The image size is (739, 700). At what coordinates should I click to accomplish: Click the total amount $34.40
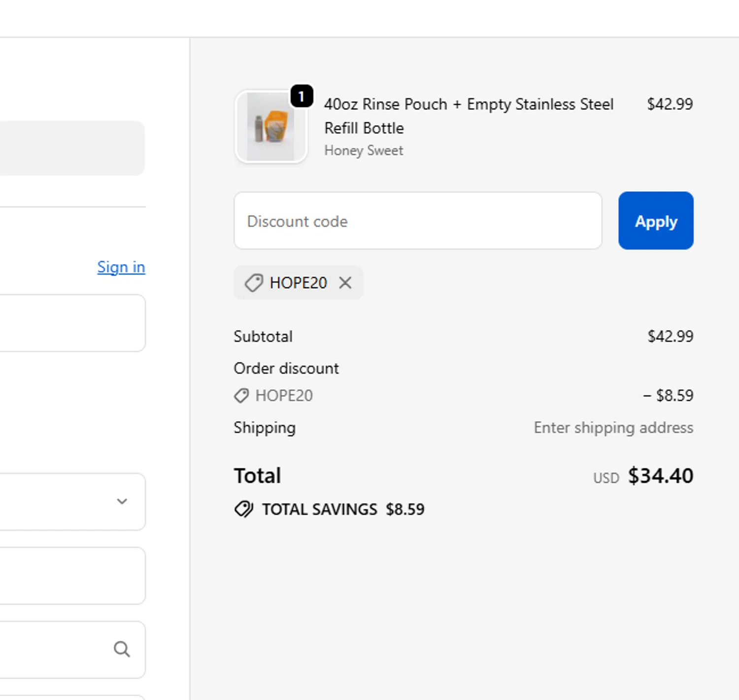pos(661,476)
